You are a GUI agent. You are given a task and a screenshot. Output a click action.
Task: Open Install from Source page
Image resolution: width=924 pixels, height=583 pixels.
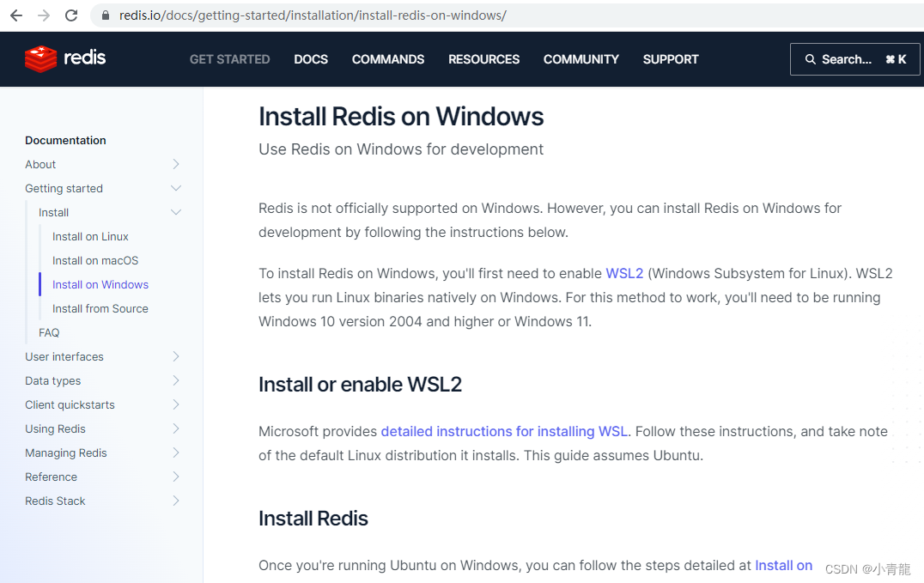pos(100,309)
